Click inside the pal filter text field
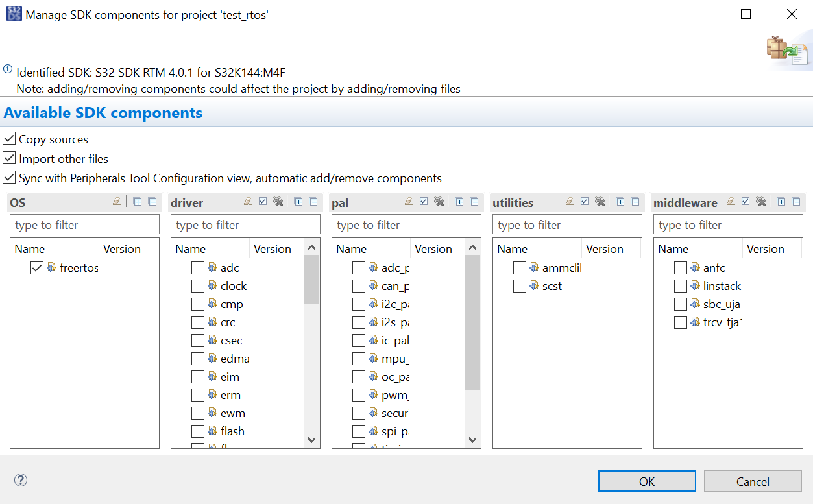This screenshot has width=813, height=504. 406,224
